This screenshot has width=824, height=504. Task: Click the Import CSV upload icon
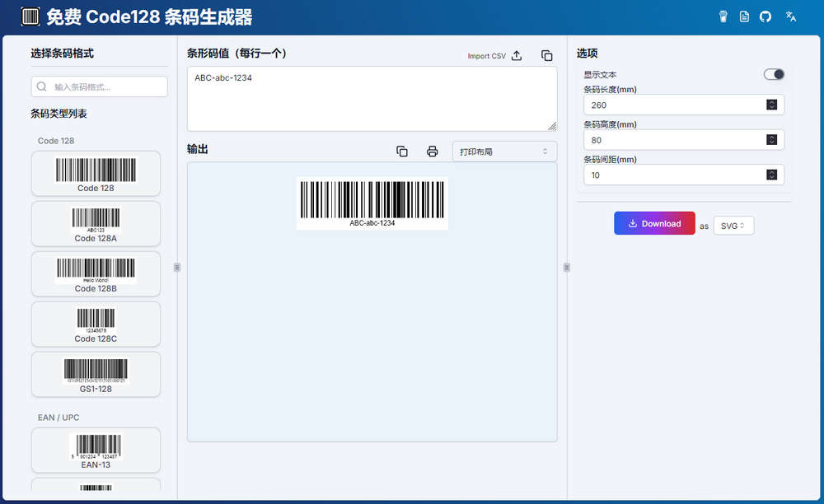pos(517,56)
